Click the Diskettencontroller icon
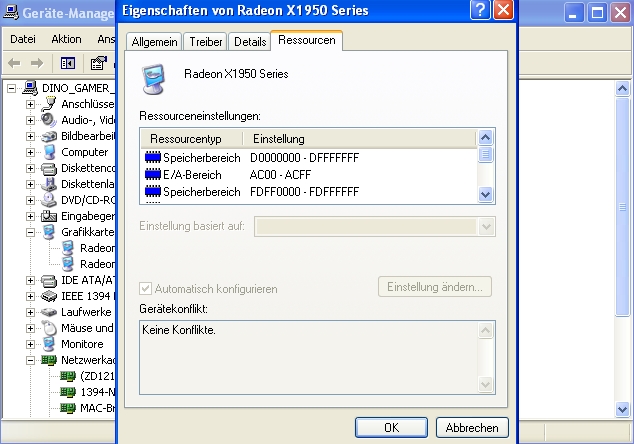 [x=49, y=168]
